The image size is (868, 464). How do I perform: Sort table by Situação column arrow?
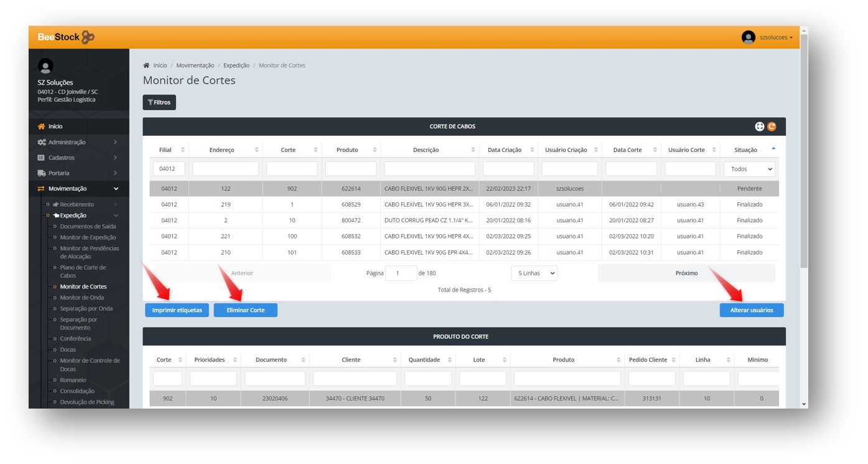[x=773, y=149]
